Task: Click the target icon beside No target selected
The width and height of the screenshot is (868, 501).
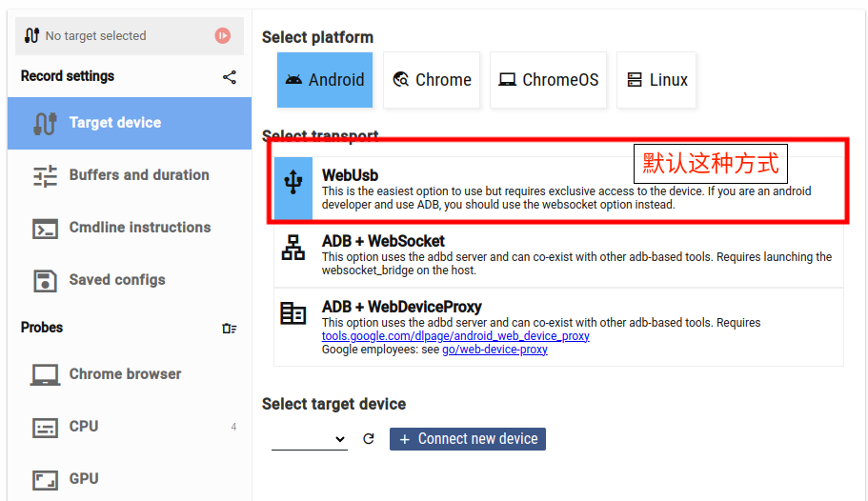Action: [x=31, y=35]
